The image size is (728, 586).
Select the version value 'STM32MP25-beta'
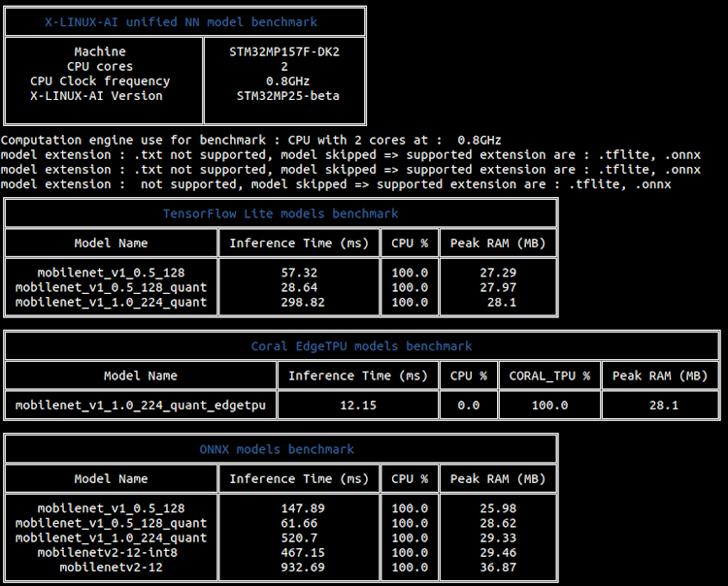(x=288, y=96)
